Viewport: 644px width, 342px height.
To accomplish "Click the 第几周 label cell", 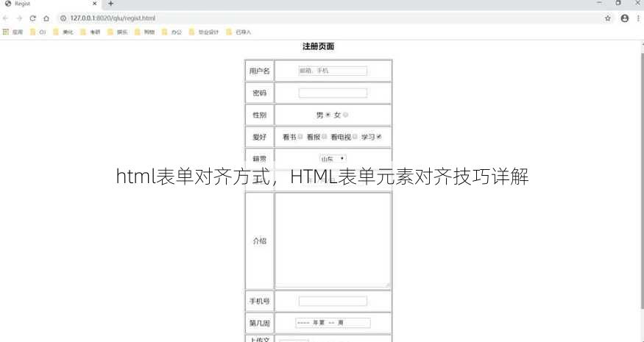I will click(259, 323).
